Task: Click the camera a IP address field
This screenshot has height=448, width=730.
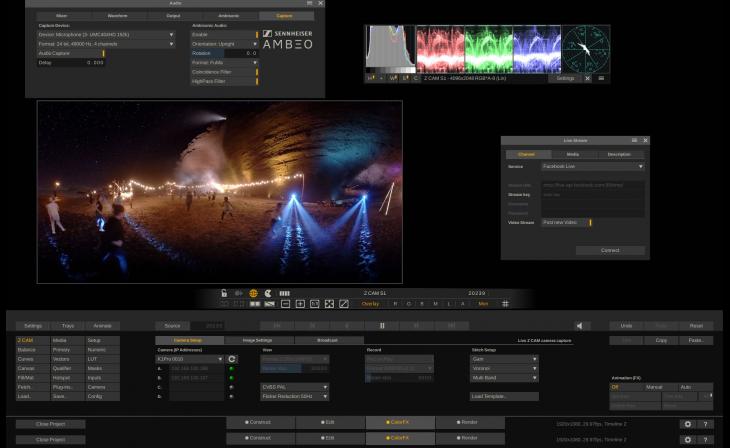Action: (x=196, y=368)
